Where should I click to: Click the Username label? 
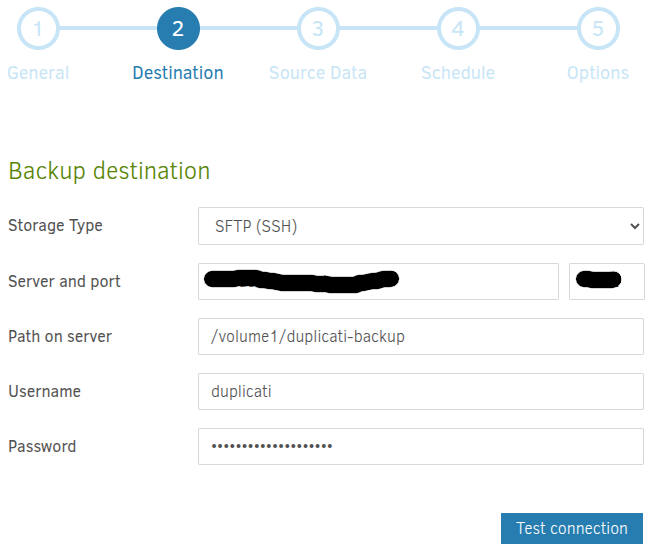click(x=44, y=391)
